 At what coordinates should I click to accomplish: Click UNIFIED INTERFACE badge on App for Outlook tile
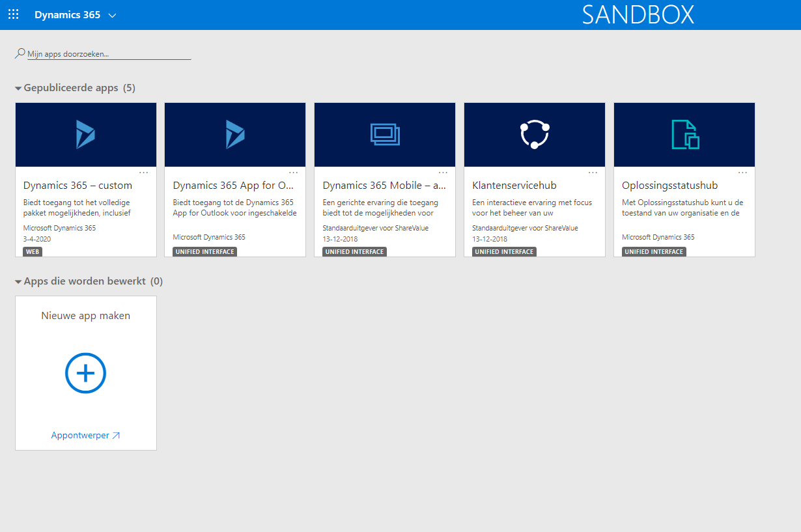pyautogui.click(x=204, y=252)
